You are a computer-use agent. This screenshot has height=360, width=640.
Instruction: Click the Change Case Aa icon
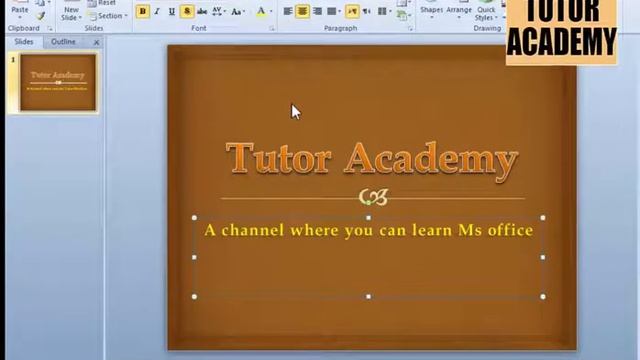236,11
